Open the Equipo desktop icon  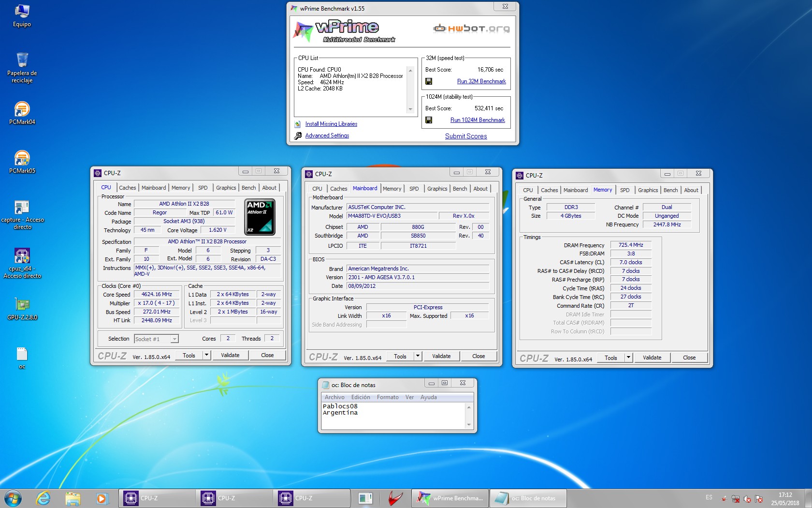click(x=22, y=15)
